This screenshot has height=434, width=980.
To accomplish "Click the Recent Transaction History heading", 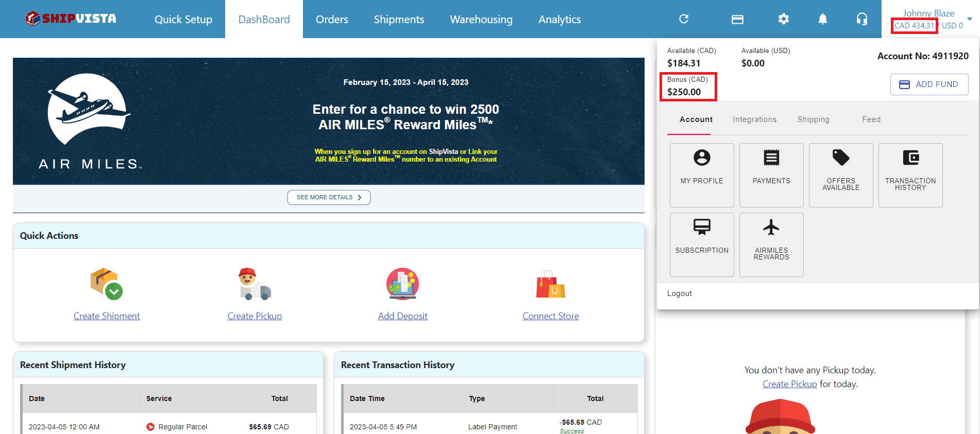I will pyautogui.click(x=397, y=365).
